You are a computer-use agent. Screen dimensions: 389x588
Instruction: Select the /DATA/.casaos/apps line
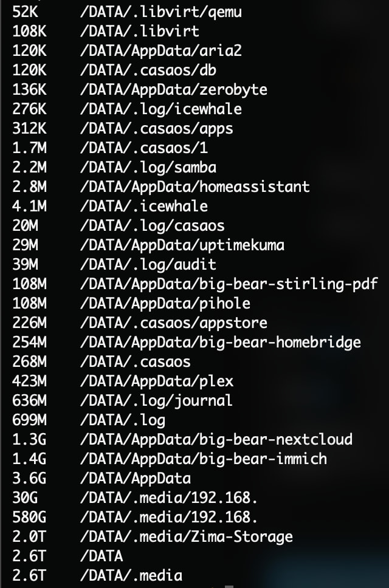click(x=156, y=128)
